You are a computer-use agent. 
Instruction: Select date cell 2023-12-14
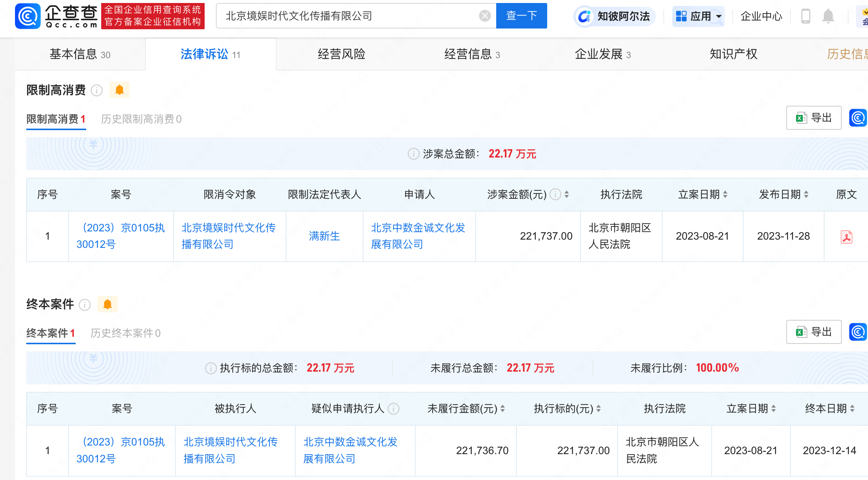coord(829,450)
